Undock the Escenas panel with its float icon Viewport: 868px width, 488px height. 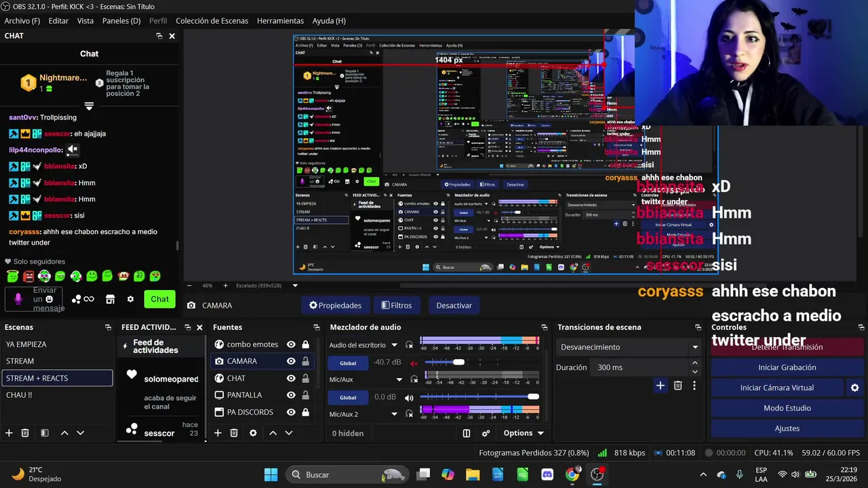pyautogui.click(x=108, y=327)
